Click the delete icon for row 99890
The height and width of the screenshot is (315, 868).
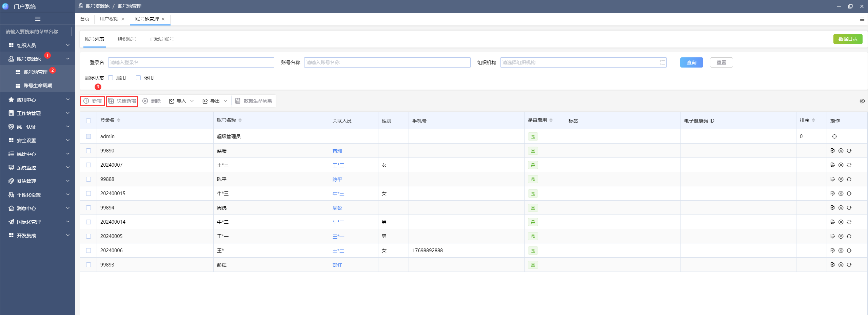[841, 151]
